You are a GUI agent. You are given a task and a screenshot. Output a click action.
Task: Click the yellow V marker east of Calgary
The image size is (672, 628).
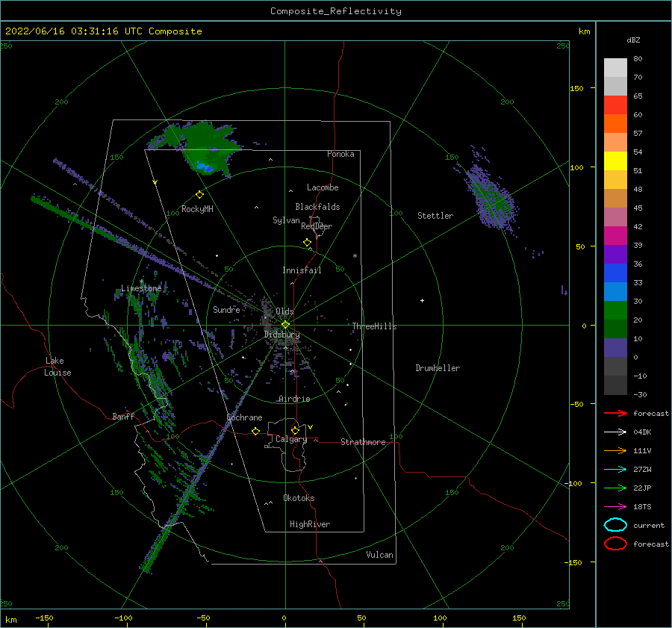[310, 427]
